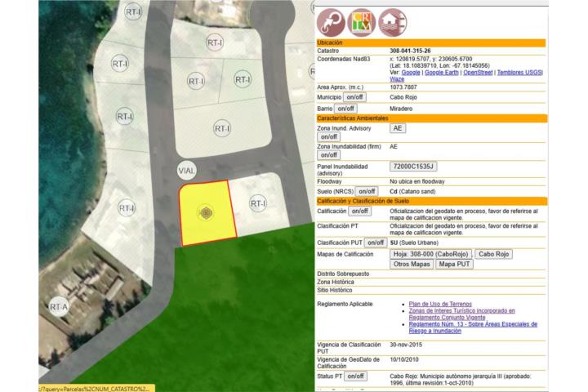Select the RT-I parcel beside the yellow lot
The height and width of the screenshot is (392, 588).
pyautogui.click(x=258, y=203)
